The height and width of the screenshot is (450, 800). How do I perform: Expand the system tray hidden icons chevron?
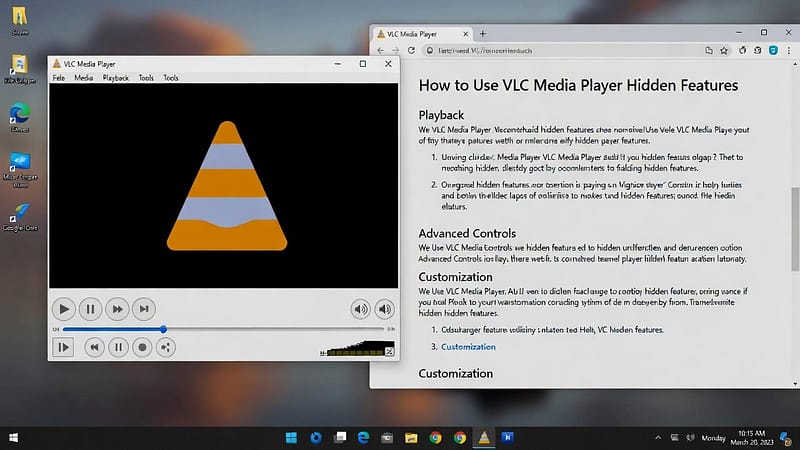coord(658,438)
